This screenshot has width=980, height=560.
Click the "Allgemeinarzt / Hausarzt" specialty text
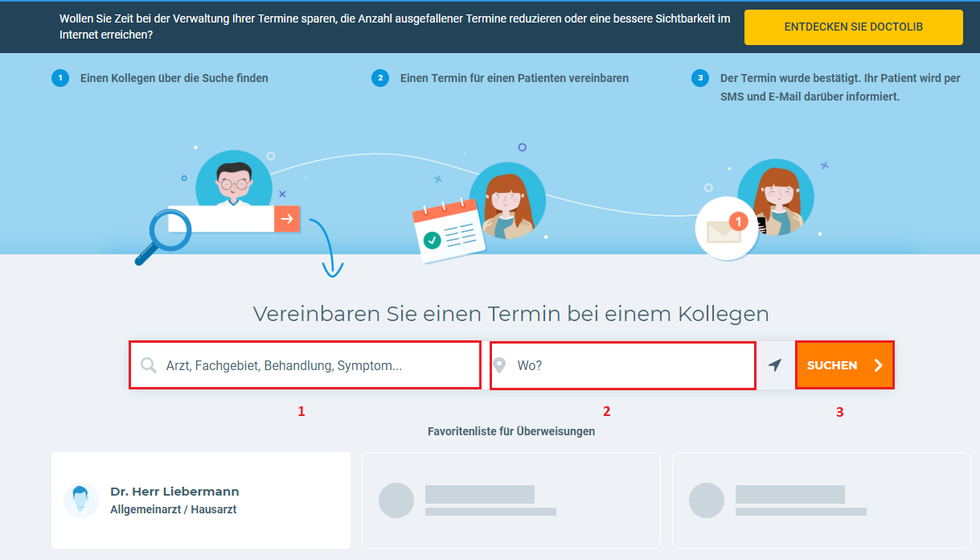[173, 509]
